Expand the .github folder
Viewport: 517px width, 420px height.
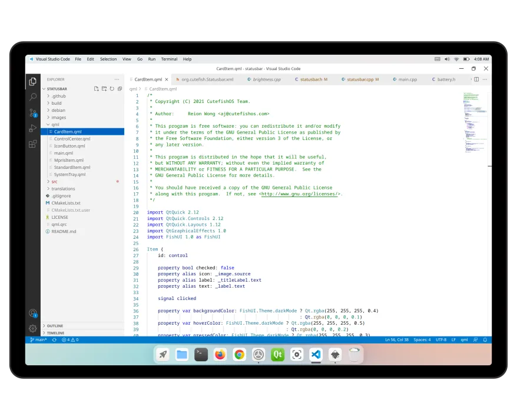(x=82, y=96)
